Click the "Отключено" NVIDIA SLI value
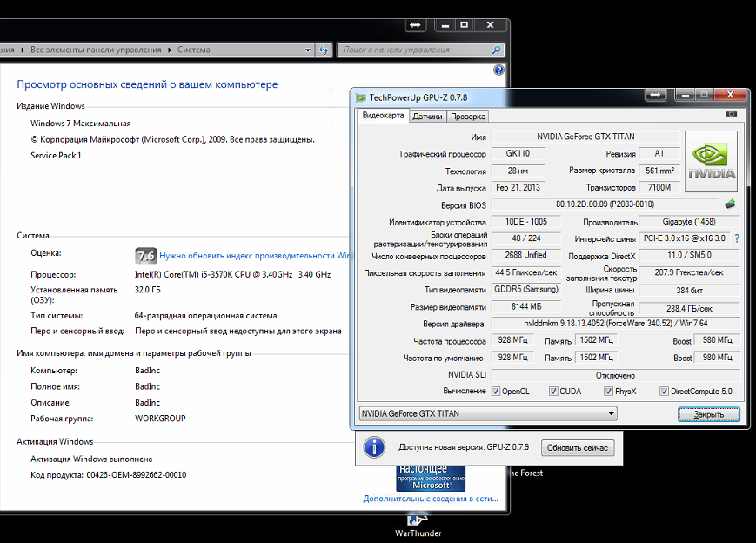756x543 pixels. pyautogui.click(x=616, y=375)
